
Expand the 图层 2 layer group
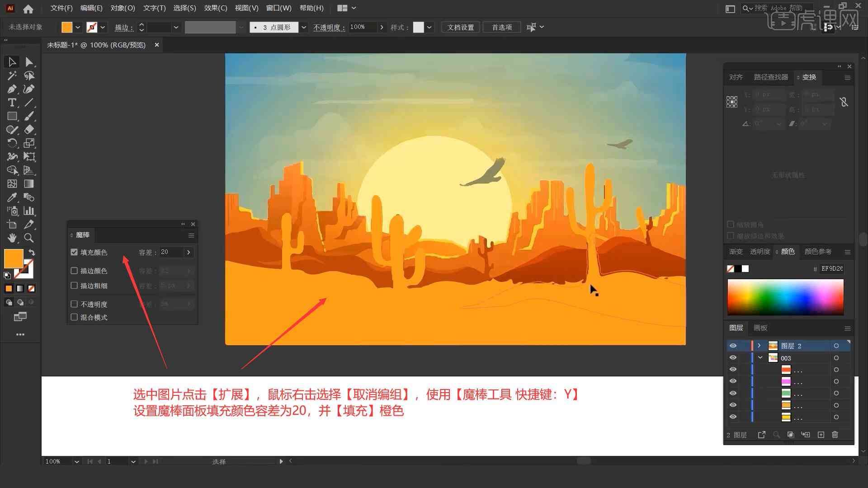click(x=758, y=346)
